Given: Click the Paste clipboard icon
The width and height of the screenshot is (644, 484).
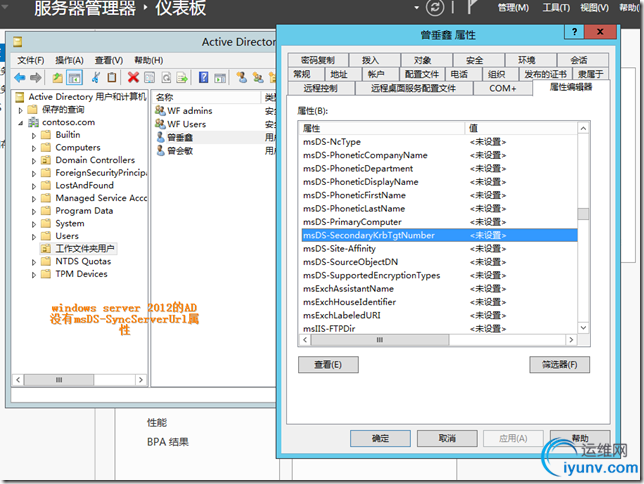Looking at the screenshot, I should coord(112,77).
